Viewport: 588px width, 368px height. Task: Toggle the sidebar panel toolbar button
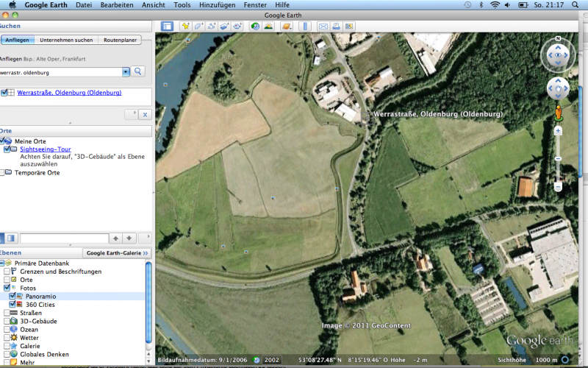click(167, 26)
